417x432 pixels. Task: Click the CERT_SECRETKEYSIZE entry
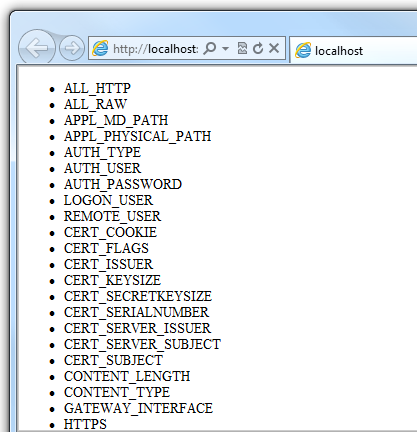click(x=138, y=296)
